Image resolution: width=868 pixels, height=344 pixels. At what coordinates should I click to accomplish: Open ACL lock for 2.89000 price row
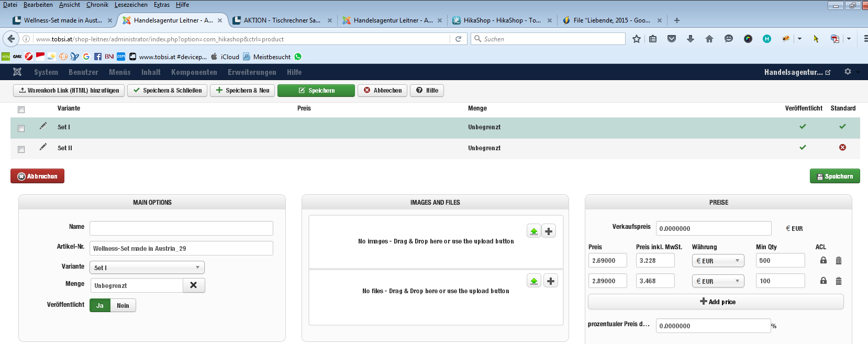(x=824, y=281)
